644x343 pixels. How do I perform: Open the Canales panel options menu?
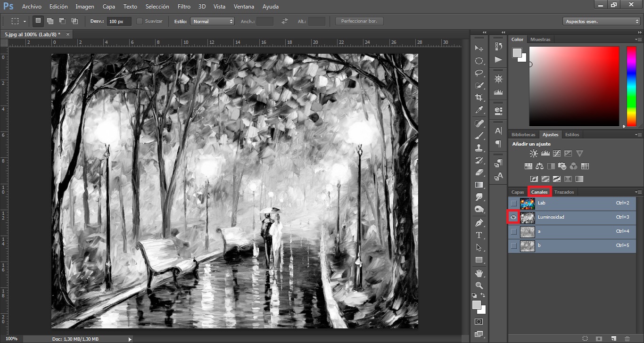pos(638,192)
